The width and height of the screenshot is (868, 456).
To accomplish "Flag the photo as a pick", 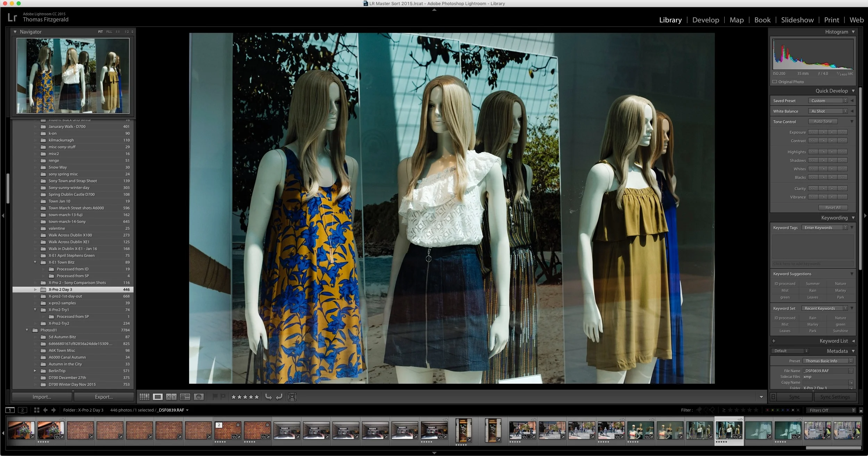I will point(216,396).
